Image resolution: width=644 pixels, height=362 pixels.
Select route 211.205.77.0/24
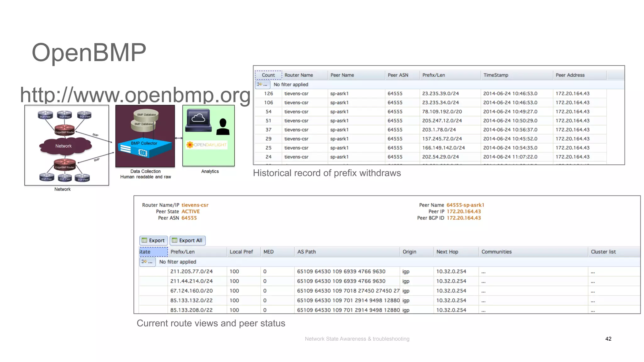coord(390,271)
